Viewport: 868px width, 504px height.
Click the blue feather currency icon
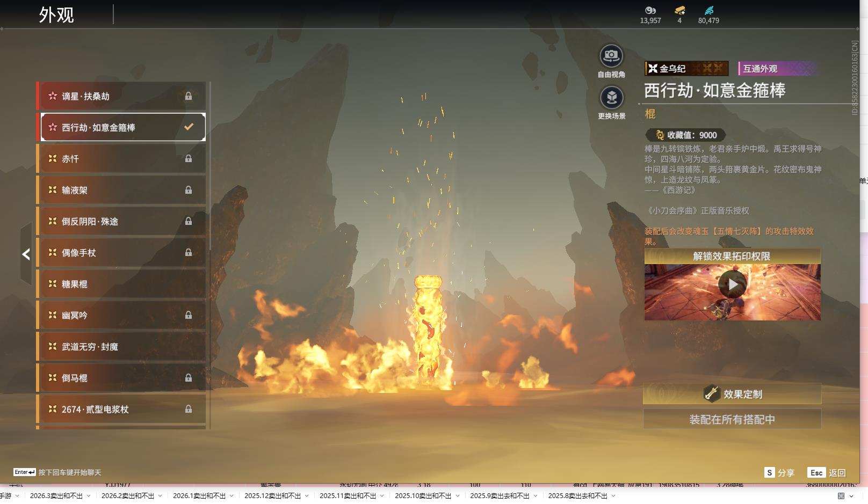708,10
